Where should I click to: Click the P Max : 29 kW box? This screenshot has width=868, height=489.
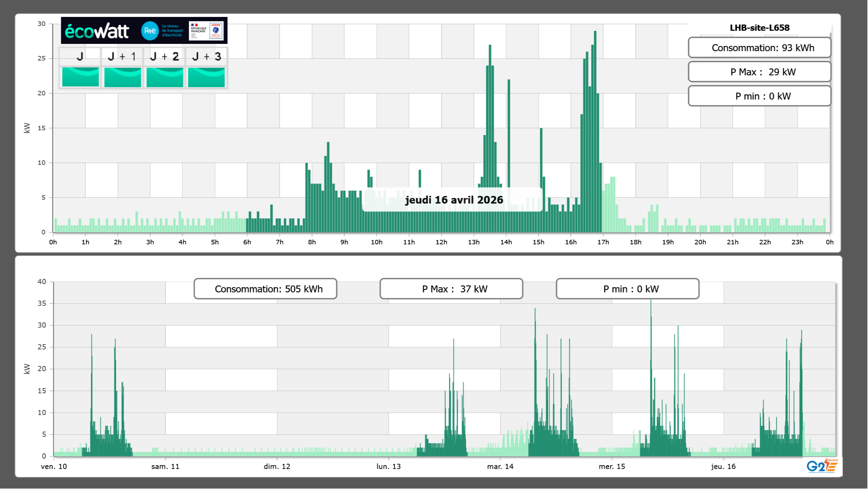click(759, 72)
